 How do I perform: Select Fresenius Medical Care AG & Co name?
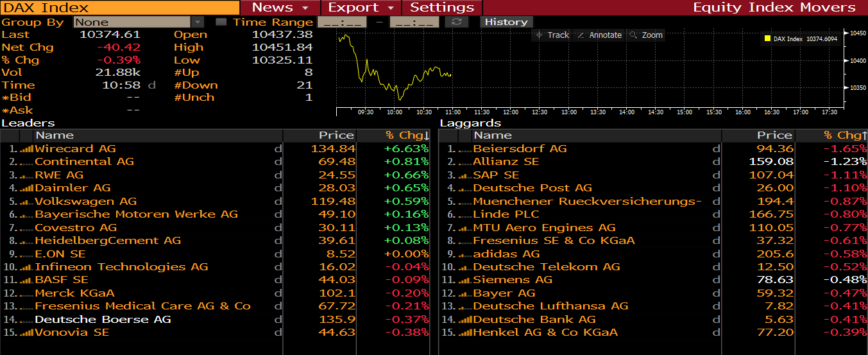(x=142, y=306)
